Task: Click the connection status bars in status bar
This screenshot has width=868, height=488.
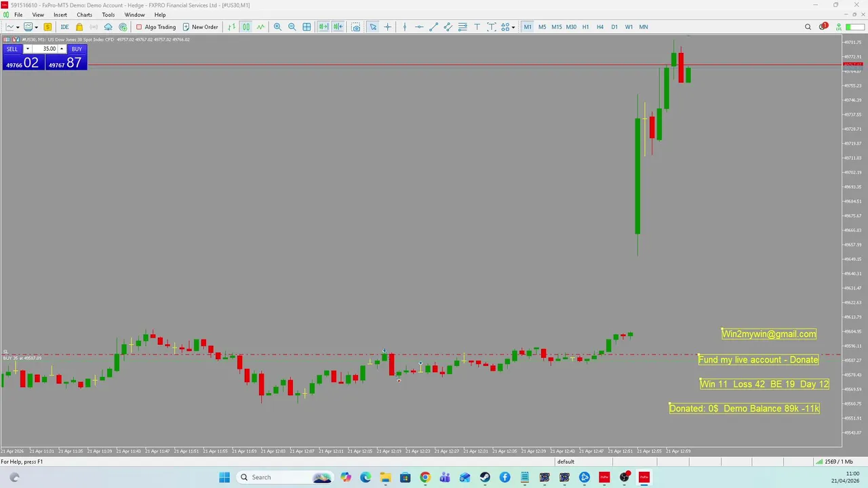Action: pyautogui.click(x=819, y=462)
